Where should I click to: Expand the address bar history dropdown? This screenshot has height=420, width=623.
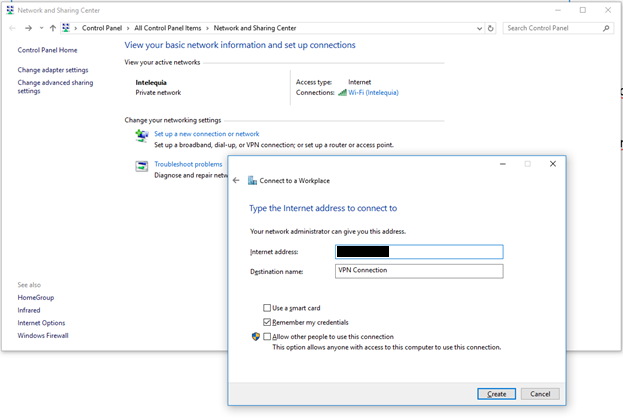click(479, 28)
